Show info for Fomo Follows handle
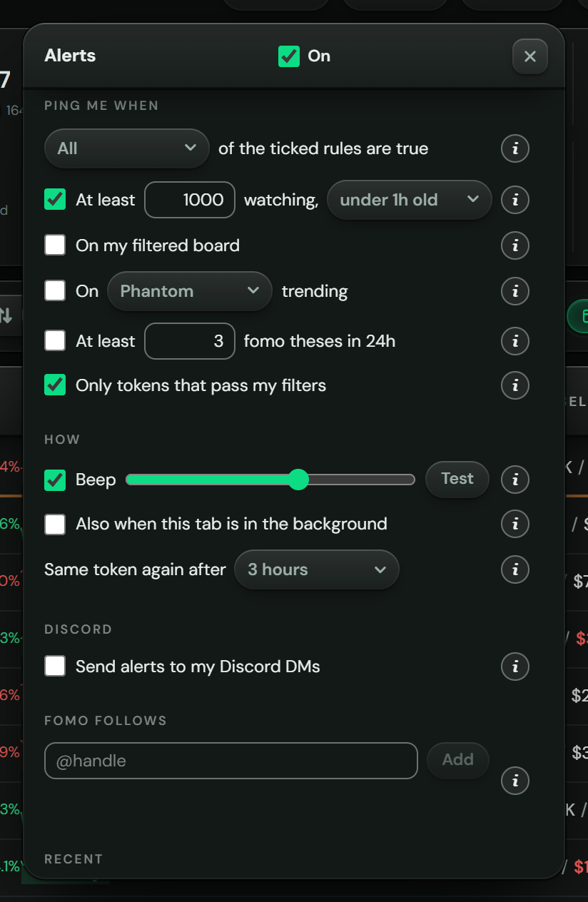 pyautogui.click(x=515, y=781)
